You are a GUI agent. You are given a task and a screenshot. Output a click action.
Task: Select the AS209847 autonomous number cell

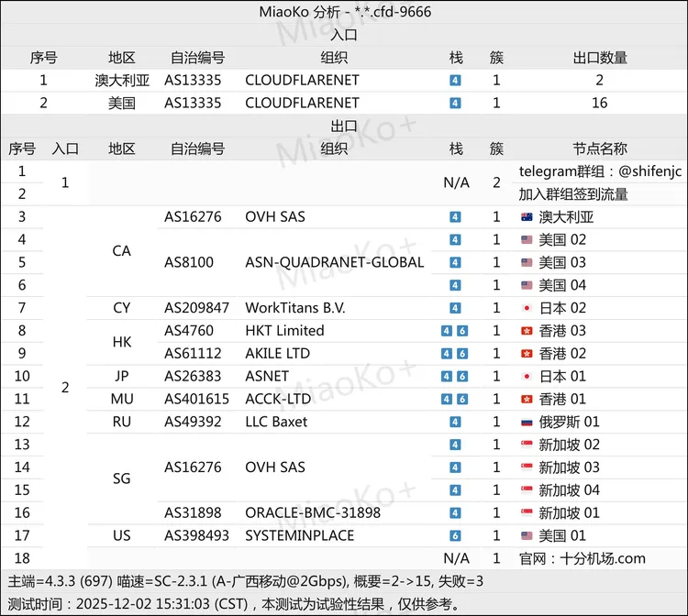point(197,308)
